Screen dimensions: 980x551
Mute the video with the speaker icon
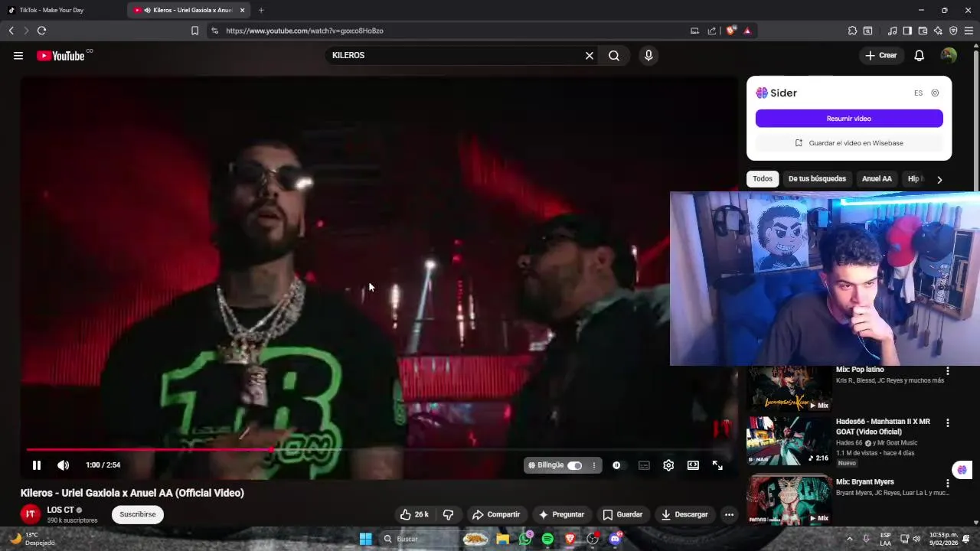tap(63, 465)
